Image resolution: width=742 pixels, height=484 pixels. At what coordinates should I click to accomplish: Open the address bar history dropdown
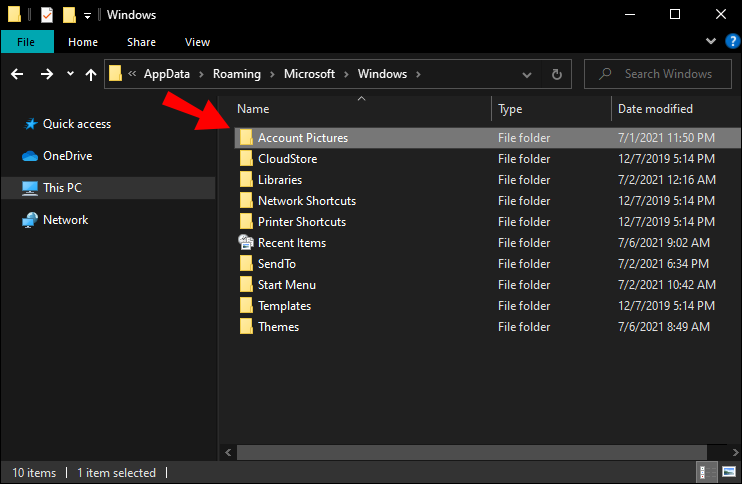(x=528, y=74)
